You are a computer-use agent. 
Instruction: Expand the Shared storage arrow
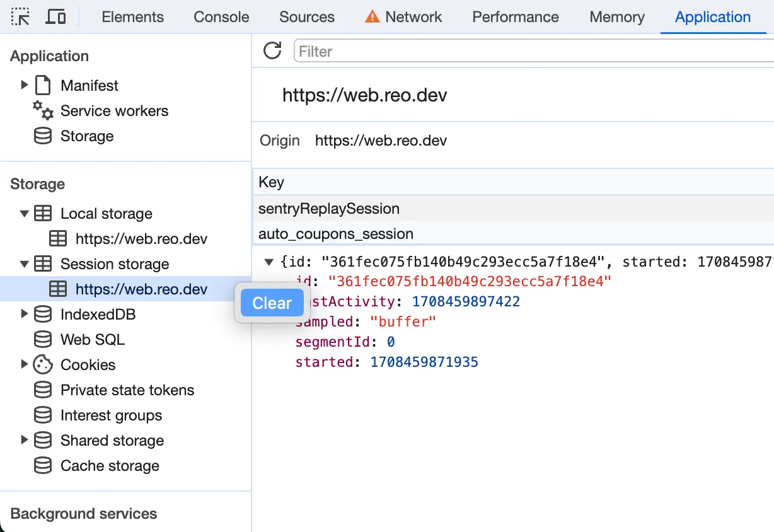pyautogui.click(x=25, y=441)
